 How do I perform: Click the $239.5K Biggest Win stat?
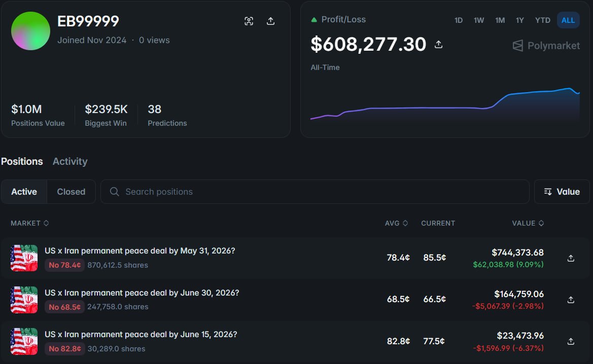pos(106,115)
